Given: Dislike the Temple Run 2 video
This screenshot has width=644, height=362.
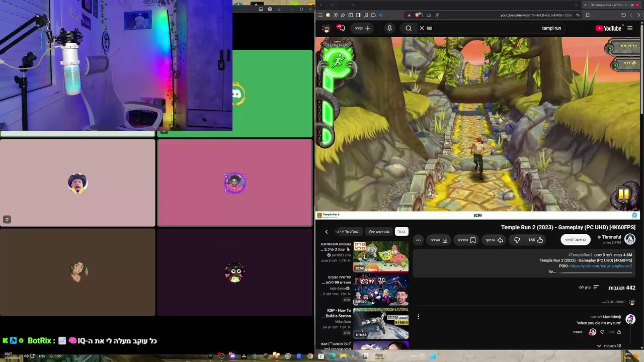Looking at the screenshot, I should pos(517,240).
